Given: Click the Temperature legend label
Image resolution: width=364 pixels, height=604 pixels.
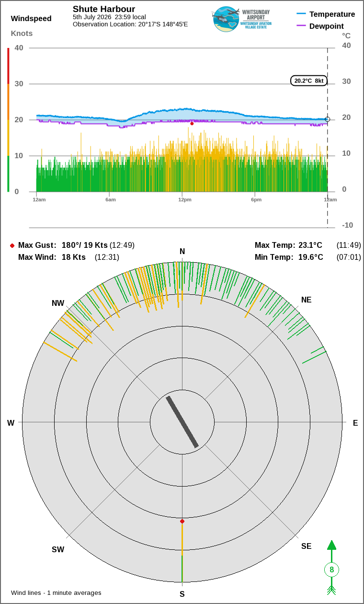Looking at the screenshot, I should click(x=332, y=14).
